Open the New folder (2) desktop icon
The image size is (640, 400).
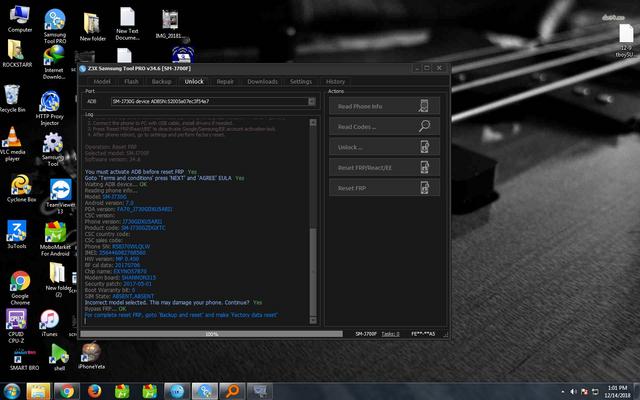58,280
